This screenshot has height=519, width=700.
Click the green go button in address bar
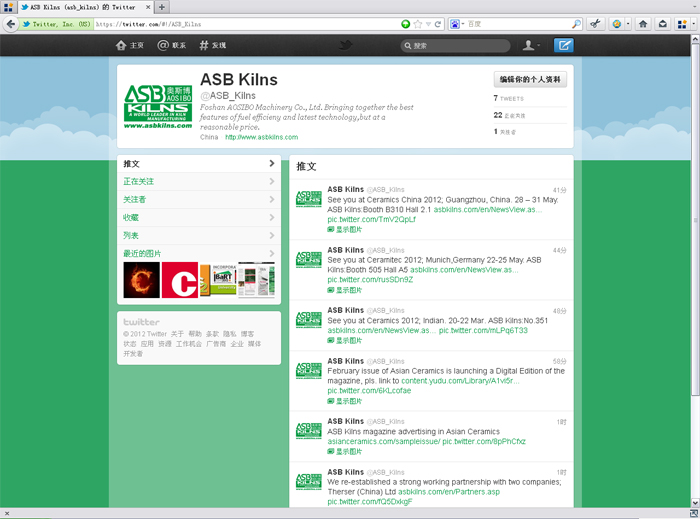405,24
